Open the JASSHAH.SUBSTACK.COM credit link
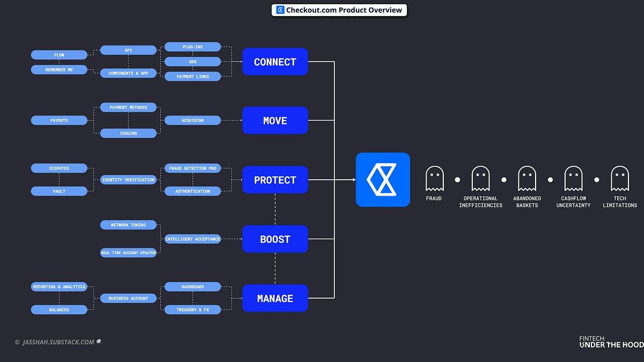Screen dimensions: 644x362 click(58, 342)
